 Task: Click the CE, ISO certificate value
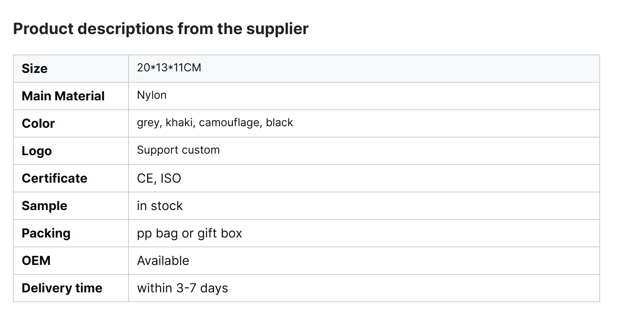point(159,179)
